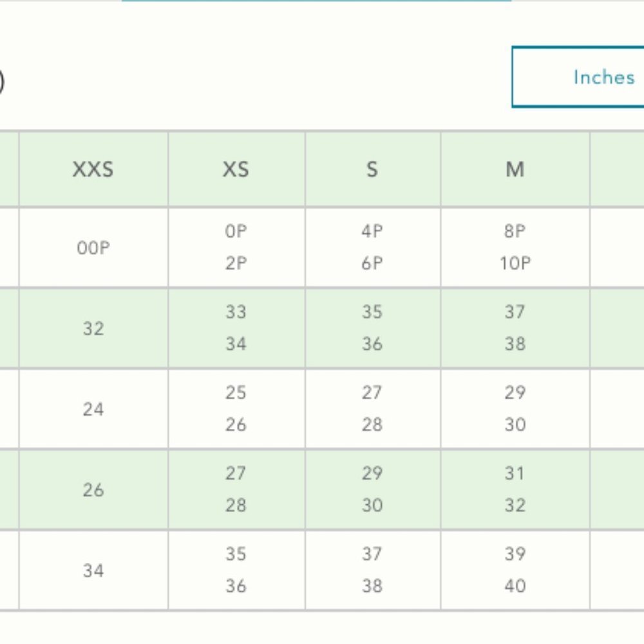Click the S size column header

372,169
